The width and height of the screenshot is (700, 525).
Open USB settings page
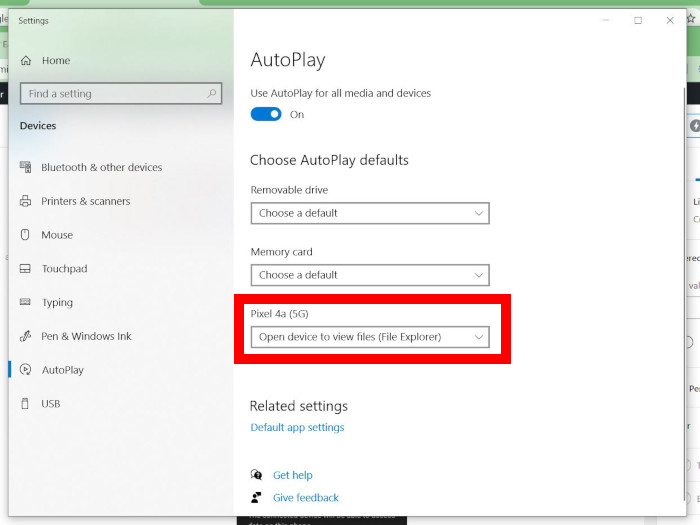[x=51, y=404]
